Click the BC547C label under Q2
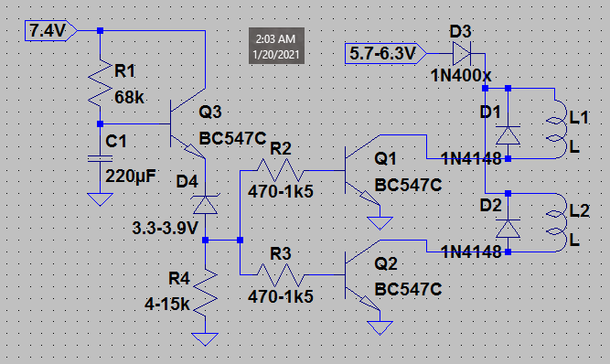 click(x=408, y=290)
